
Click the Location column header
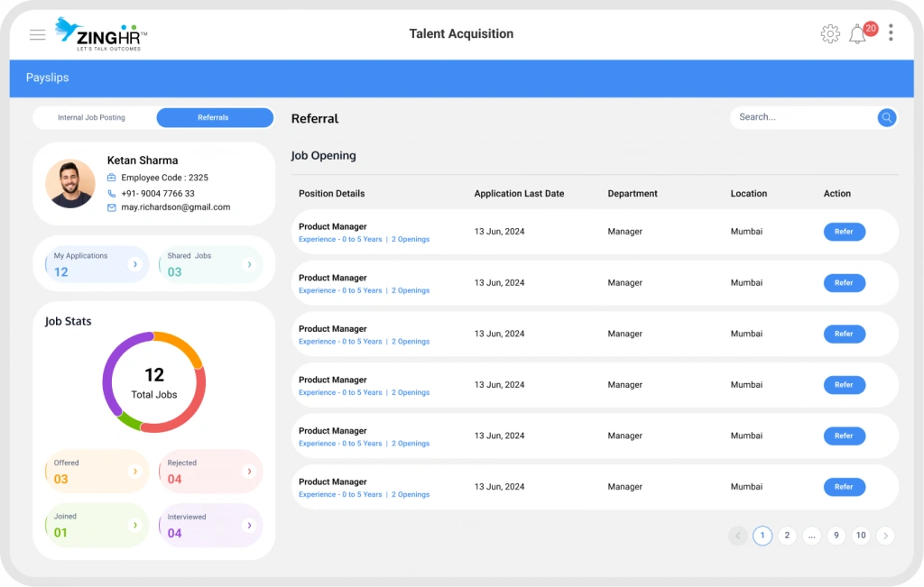[x=748, y=193]
